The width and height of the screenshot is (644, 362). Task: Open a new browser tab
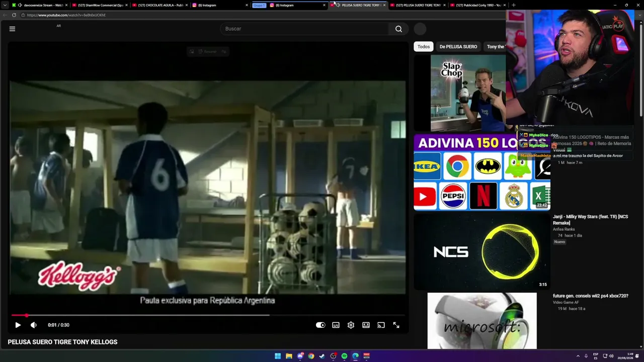513,5
